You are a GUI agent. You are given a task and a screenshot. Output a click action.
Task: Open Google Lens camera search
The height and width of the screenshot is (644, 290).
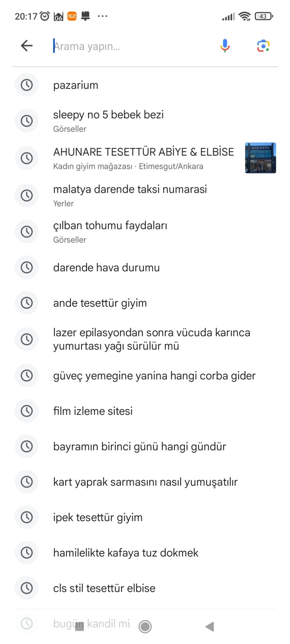tap(264, 46)
